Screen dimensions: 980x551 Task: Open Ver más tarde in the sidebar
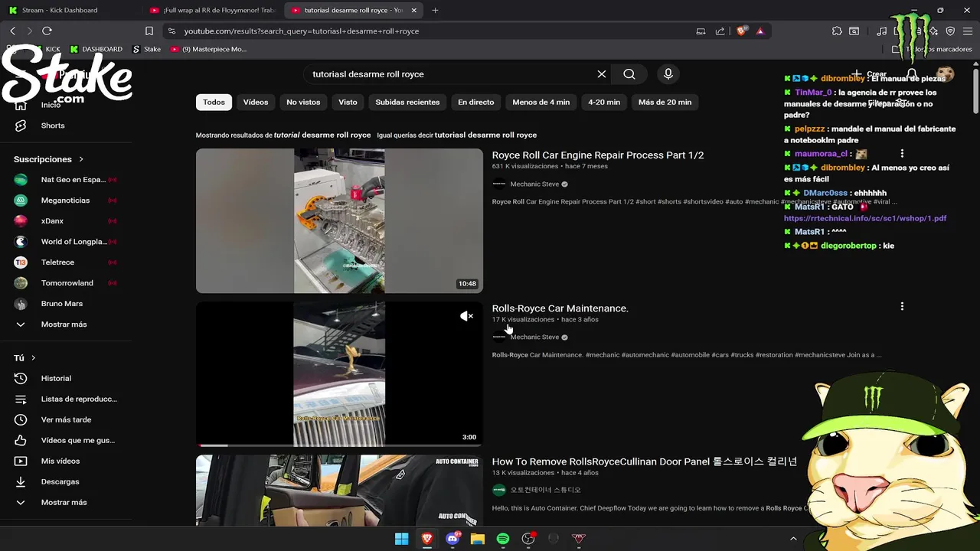point(66,419)
